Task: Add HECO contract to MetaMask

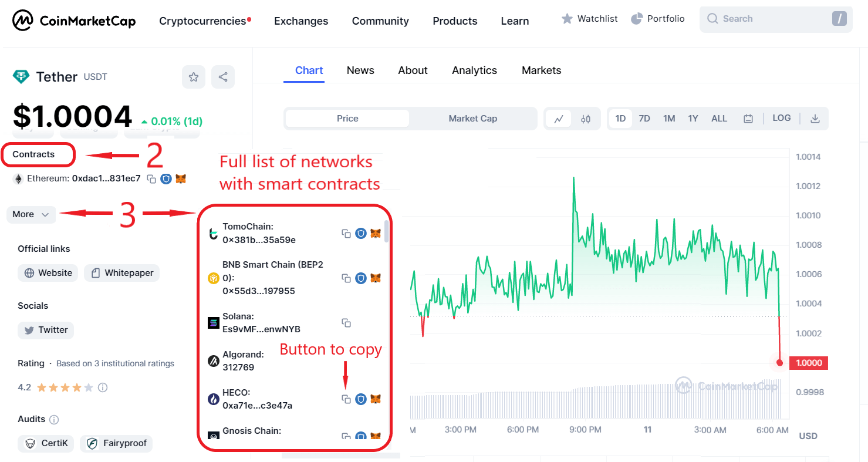Action: (376, 399)
